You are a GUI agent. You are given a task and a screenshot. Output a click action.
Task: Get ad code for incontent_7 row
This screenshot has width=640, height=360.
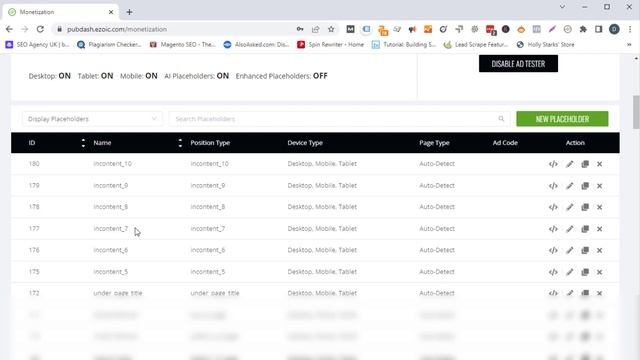[x=553, y=229]
